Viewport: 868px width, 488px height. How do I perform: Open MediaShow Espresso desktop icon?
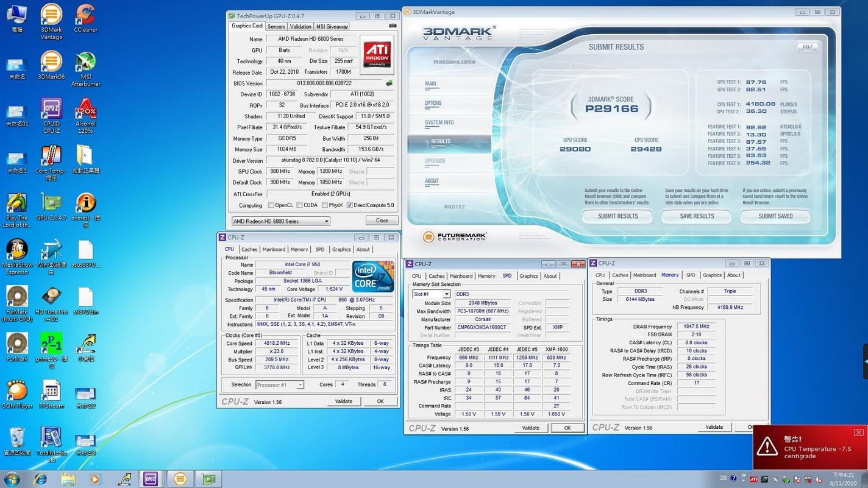point(17,257)
